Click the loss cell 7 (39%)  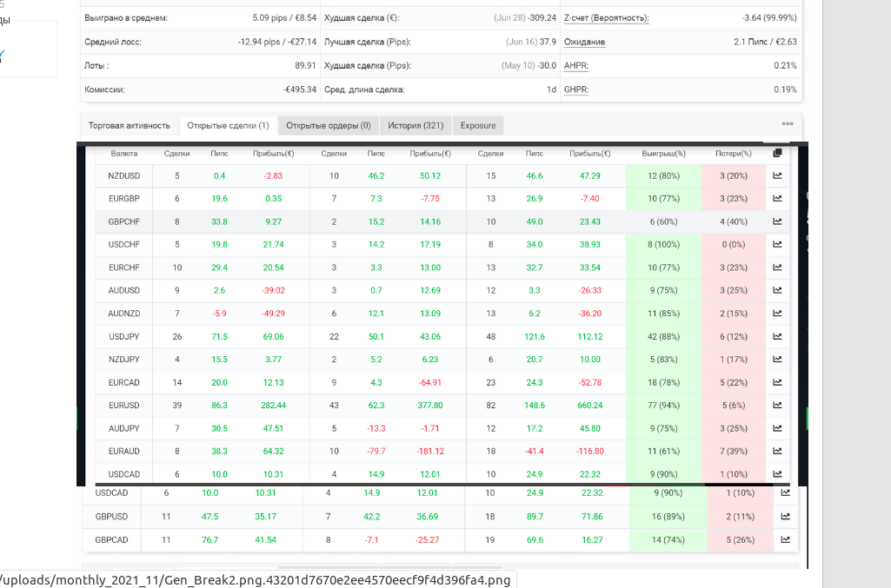click(734, 452)
